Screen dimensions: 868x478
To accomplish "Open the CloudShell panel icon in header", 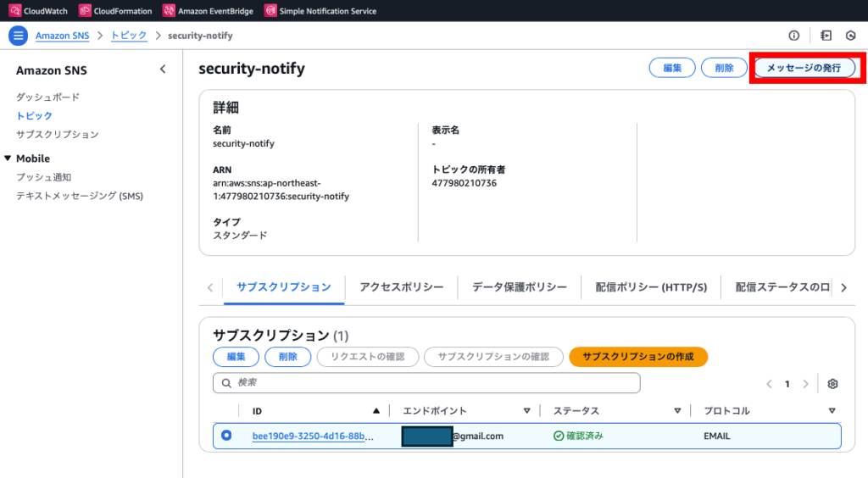I will click(826, 36).
